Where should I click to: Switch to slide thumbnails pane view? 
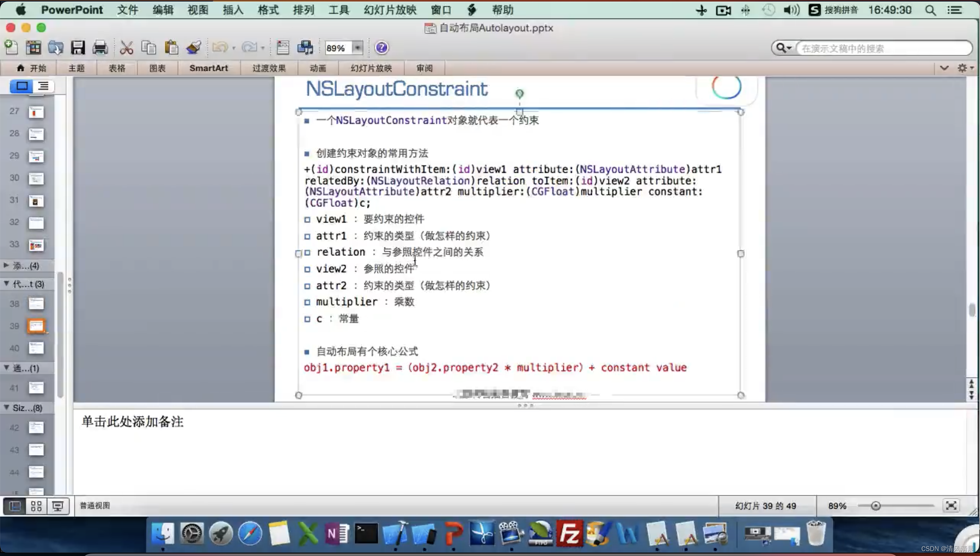pos(21,86)
